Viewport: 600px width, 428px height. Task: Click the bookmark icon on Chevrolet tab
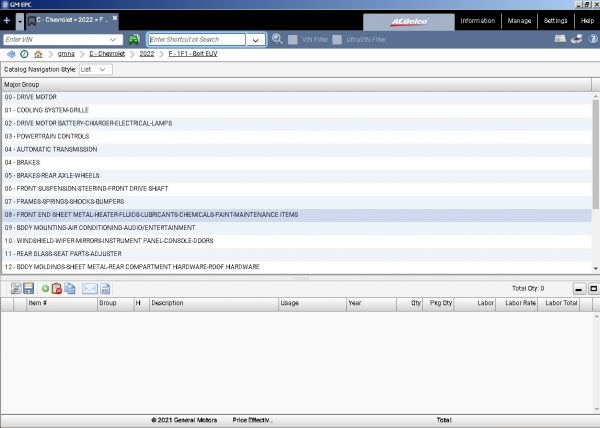click(32, 21)
